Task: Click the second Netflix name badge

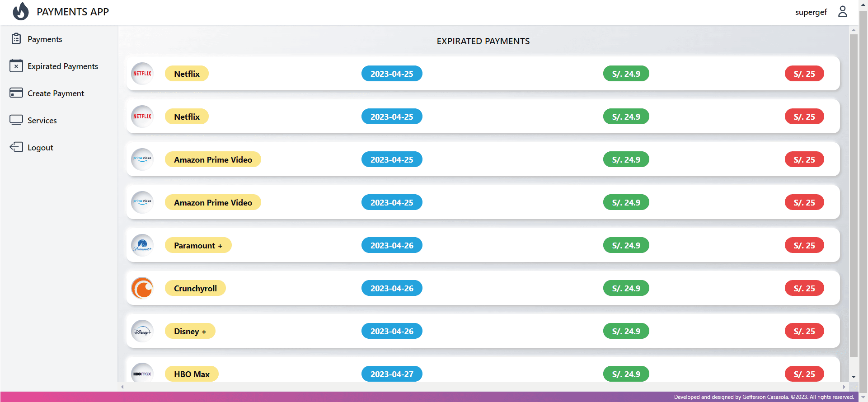Action: (x=187, y=117)
